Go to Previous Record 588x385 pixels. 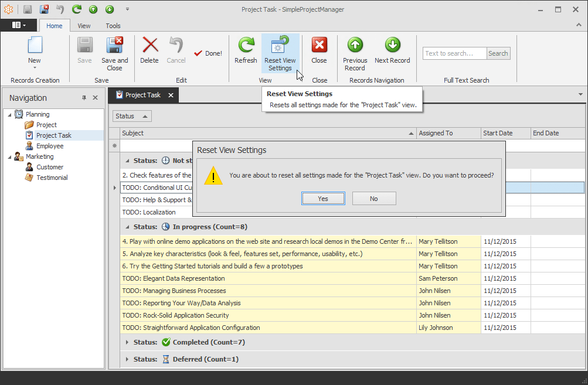click(355, 46)
